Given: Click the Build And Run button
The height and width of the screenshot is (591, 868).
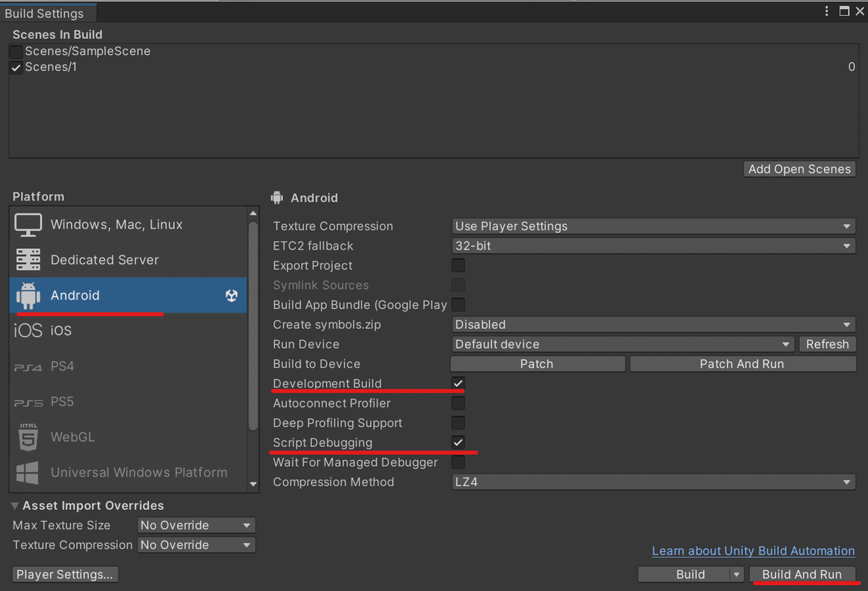Looking at the screenshot, I should click(801, 574).
